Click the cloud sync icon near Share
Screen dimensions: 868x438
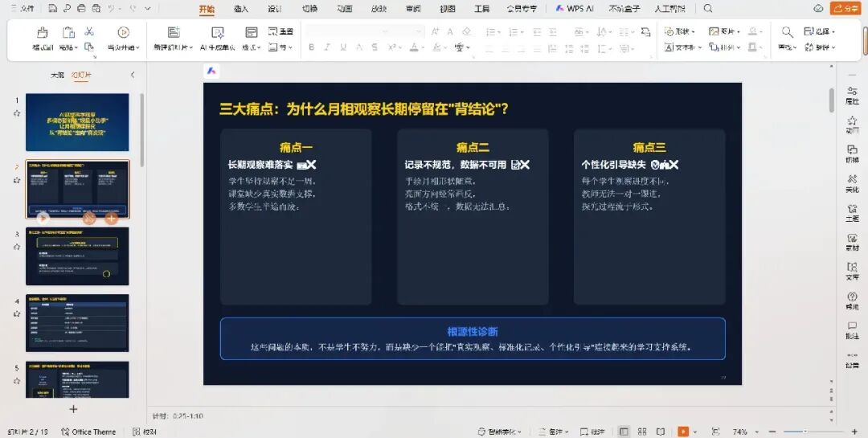[x=818, y=8]
